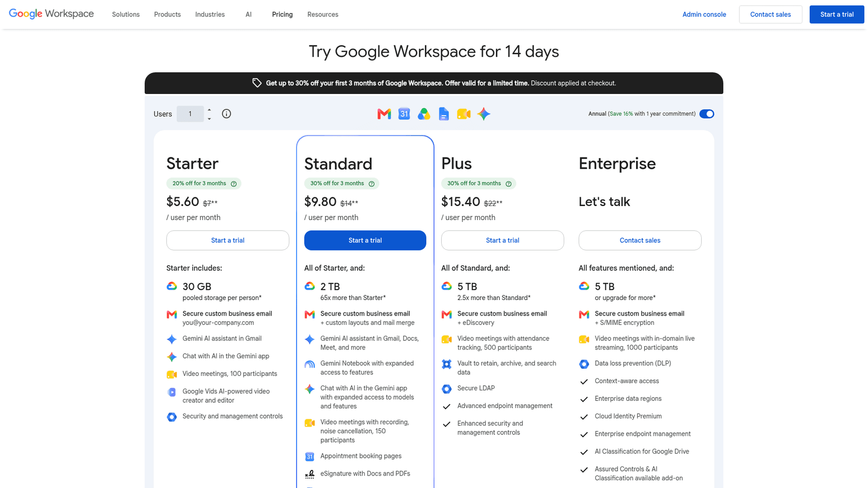Image resolution: width=868 pixels, height=488 pixels.
Task: Click the Security and management controls icon
Action: pyautogui.click(x=172, y=417)
